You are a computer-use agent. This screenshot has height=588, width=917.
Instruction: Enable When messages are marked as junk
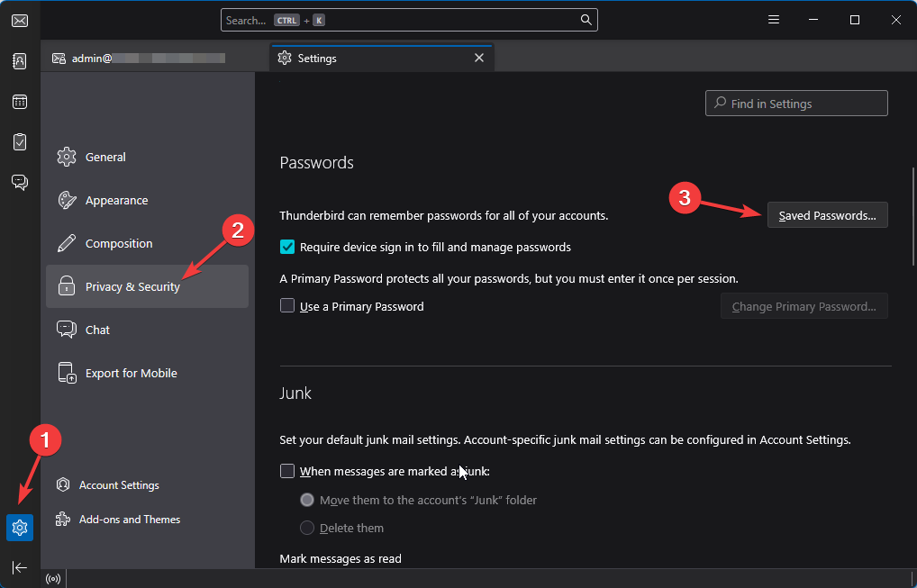tap(287, 471)
